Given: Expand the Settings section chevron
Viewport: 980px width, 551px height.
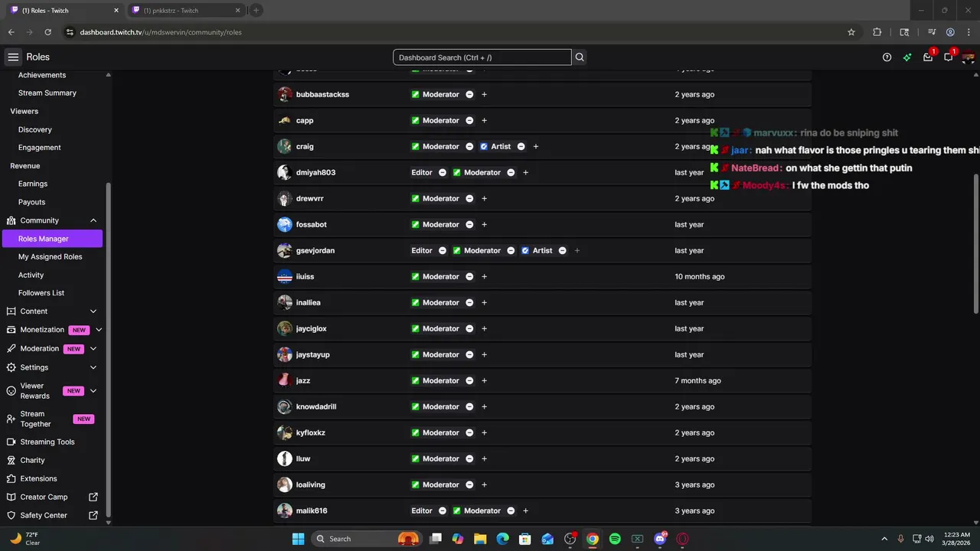Looking at the screenshot, I should pos(93,367).
